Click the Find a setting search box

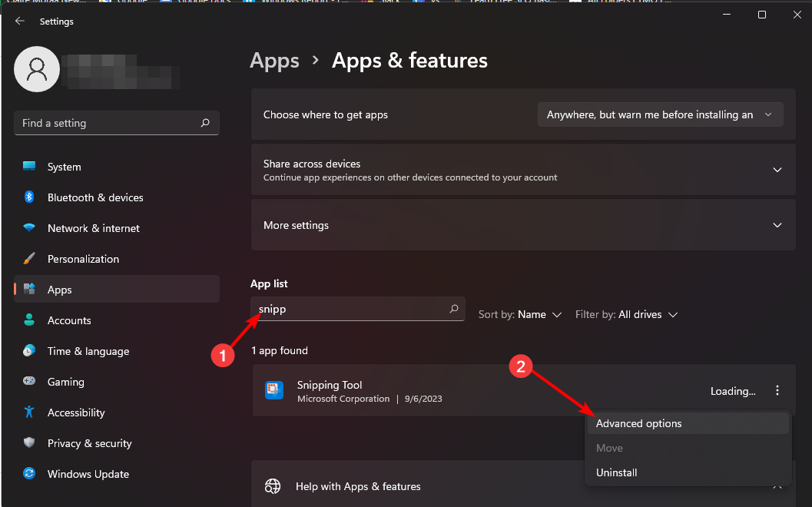tap(108, 123)
